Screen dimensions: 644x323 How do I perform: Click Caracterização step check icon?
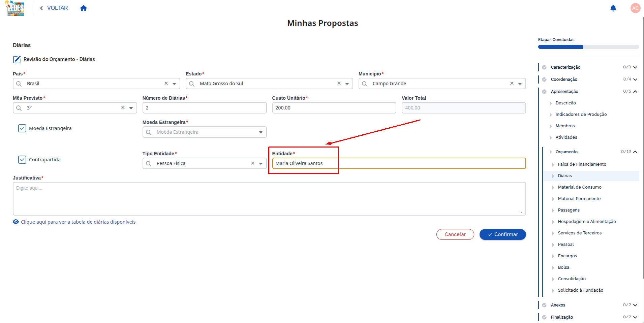(x=544, y=67)
